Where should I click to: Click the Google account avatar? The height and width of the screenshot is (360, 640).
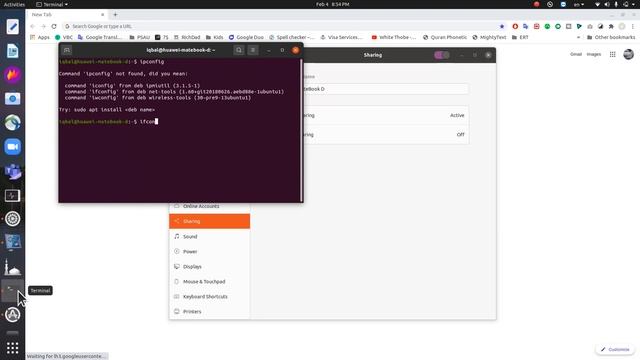coord(629,54)
